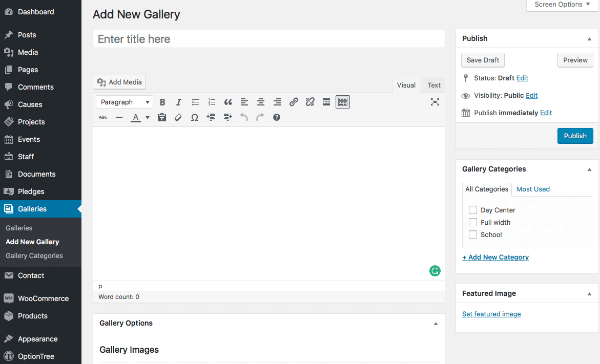Insert a bulleted list

195,102
